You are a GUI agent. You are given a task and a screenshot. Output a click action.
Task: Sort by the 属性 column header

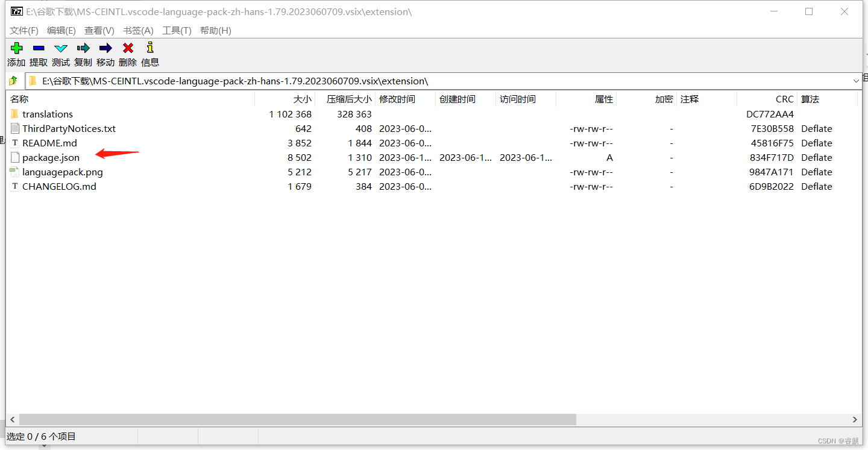pos(586,99)
